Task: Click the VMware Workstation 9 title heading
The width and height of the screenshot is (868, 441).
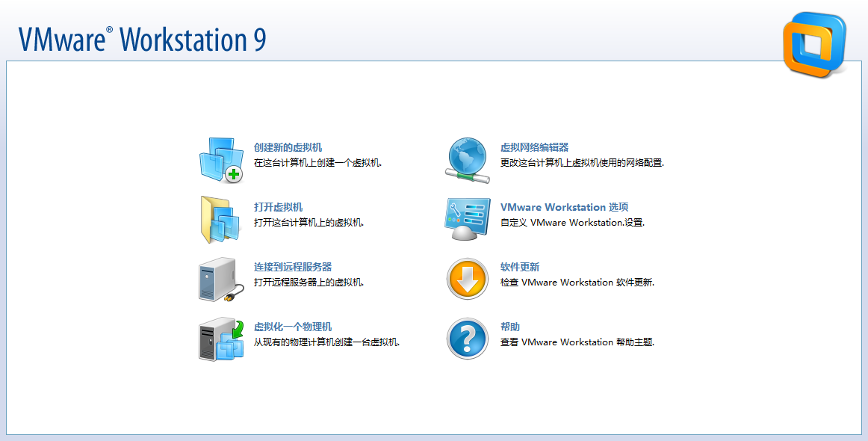Action: [x=142, y=39]
